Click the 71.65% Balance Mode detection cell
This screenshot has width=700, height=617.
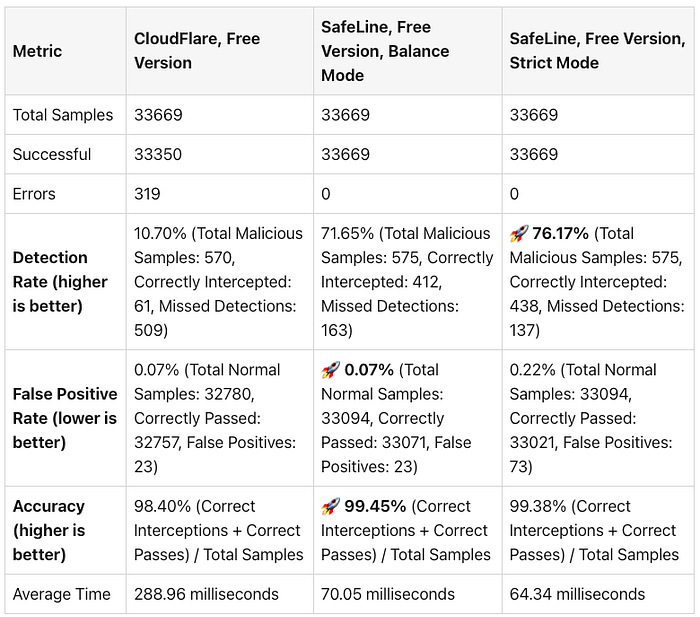[408, 282]
